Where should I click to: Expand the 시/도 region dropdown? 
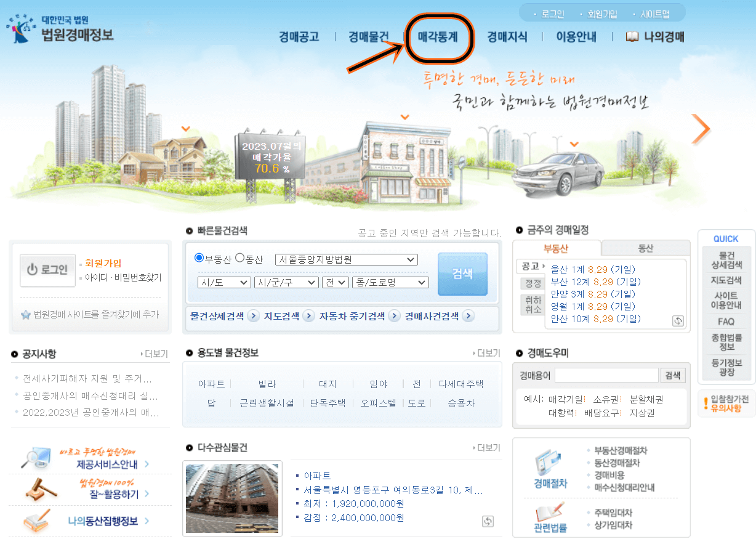point(224,282)
